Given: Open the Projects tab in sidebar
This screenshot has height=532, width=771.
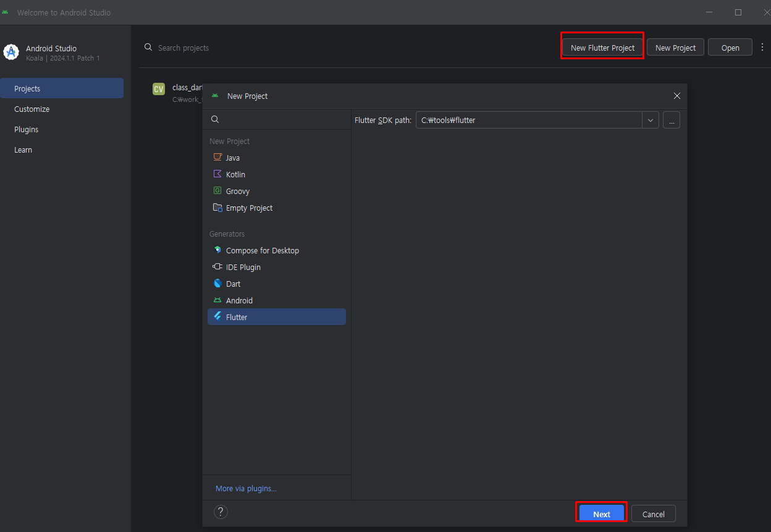Looking at the screenshot, I should 62,88.
